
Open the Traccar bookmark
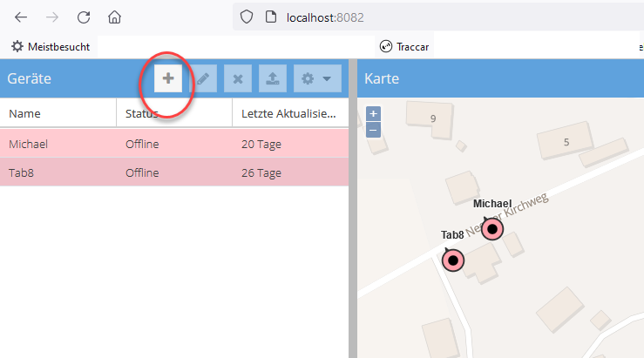click(404, 46)
